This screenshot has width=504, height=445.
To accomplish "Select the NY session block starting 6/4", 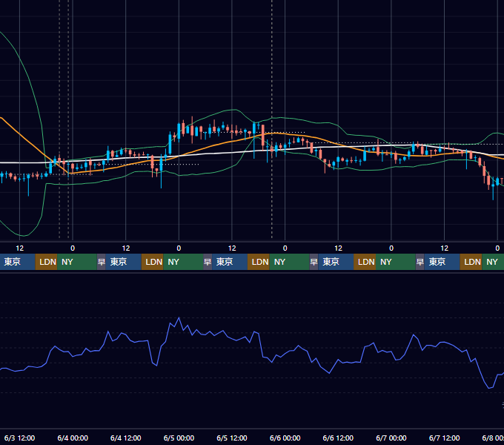I will coord(183,262).
